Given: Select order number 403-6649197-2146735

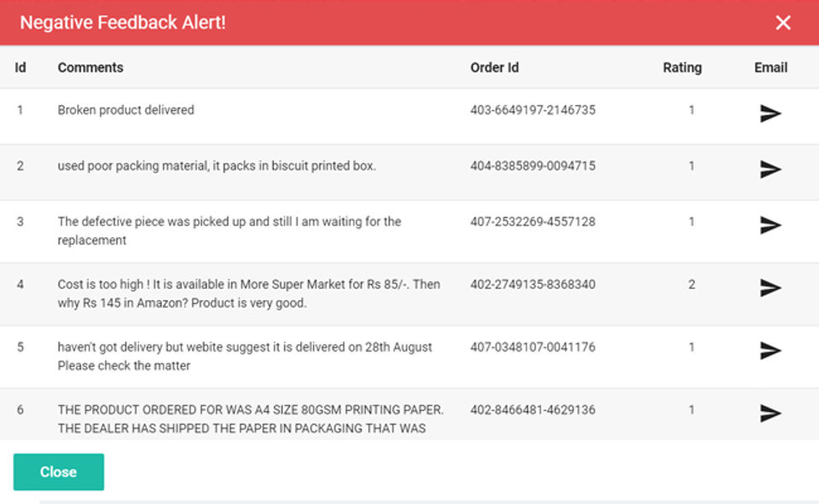Looking at the screenshot, I should (532, 110).
